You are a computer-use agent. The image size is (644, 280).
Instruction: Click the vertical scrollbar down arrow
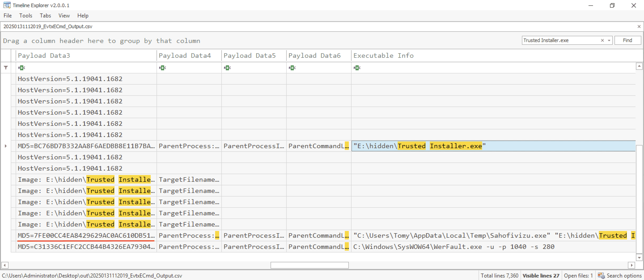pyautogui.click(x=639, y=257)
